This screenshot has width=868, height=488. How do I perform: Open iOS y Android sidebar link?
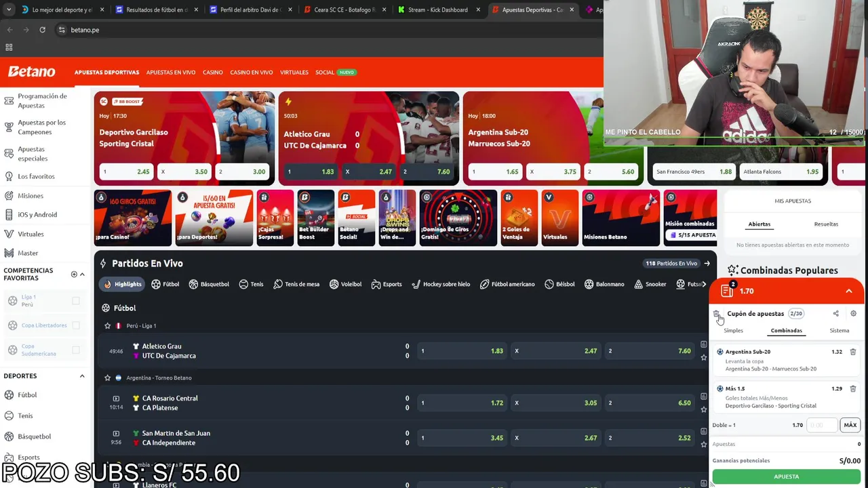coord(37,215)
